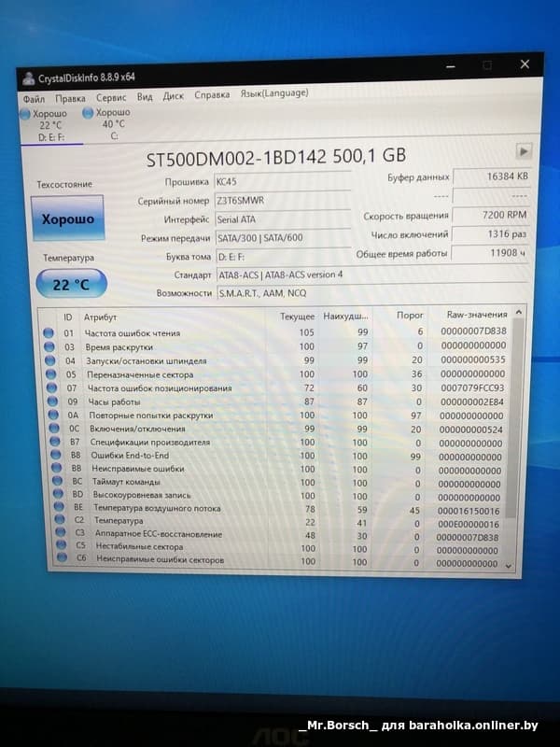Select the Температура воздушного потока row text
This screenshot has width=560, height=747.
[157, 508]
